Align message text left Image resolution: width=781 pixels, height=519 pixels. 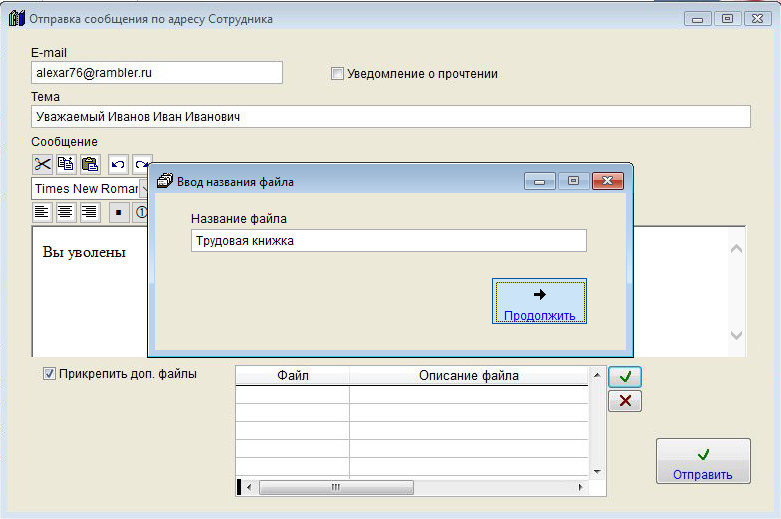[x=42, y=212]
